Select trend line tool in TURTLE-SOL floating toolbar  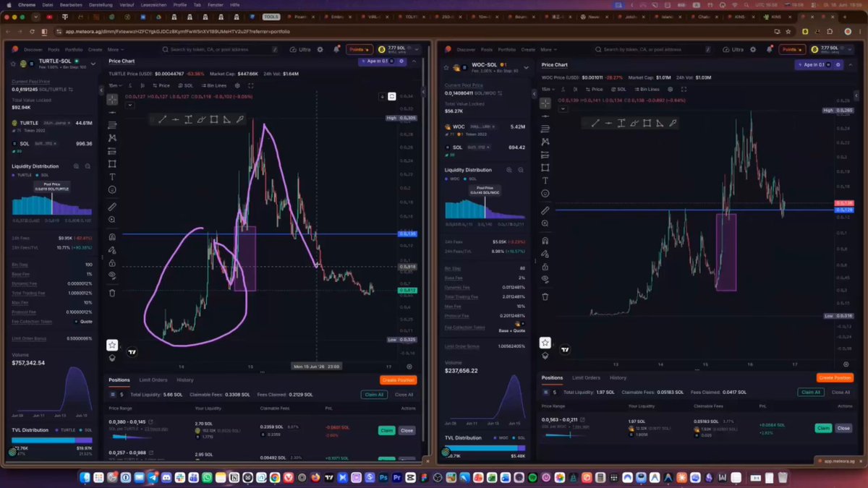[x=162, y=120]
